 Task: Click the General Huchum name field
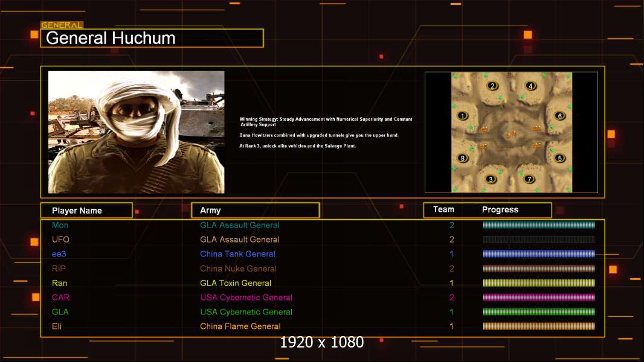(x=152, y=38)
